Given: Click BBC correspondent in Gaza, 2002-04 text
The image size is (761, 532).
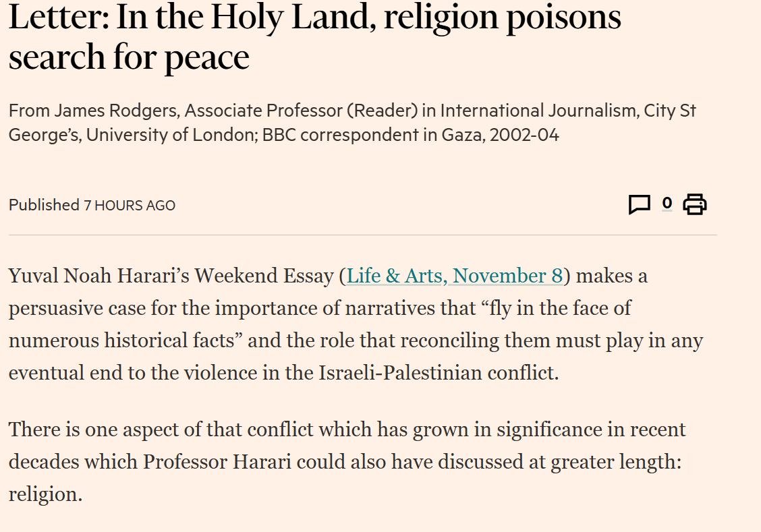Looking at the screenshot, I should pyautogui.click(x=410, y=135).
